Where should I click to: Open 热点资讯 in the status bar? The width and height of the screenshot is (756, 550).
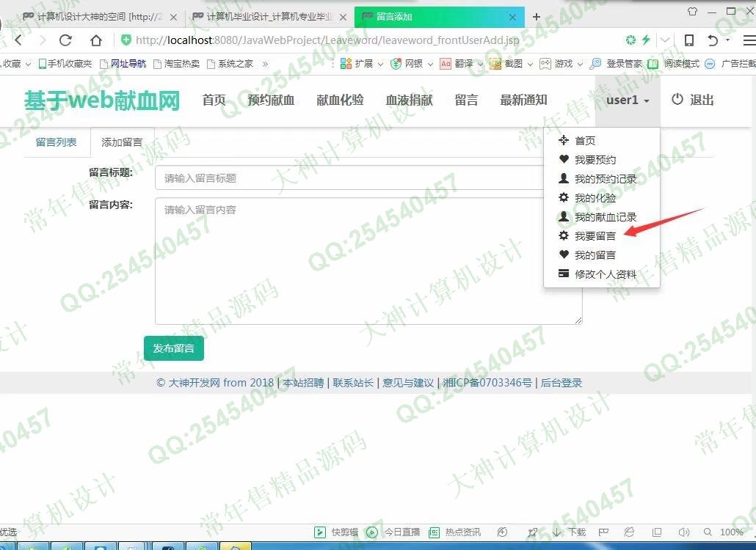pos(454,532)
